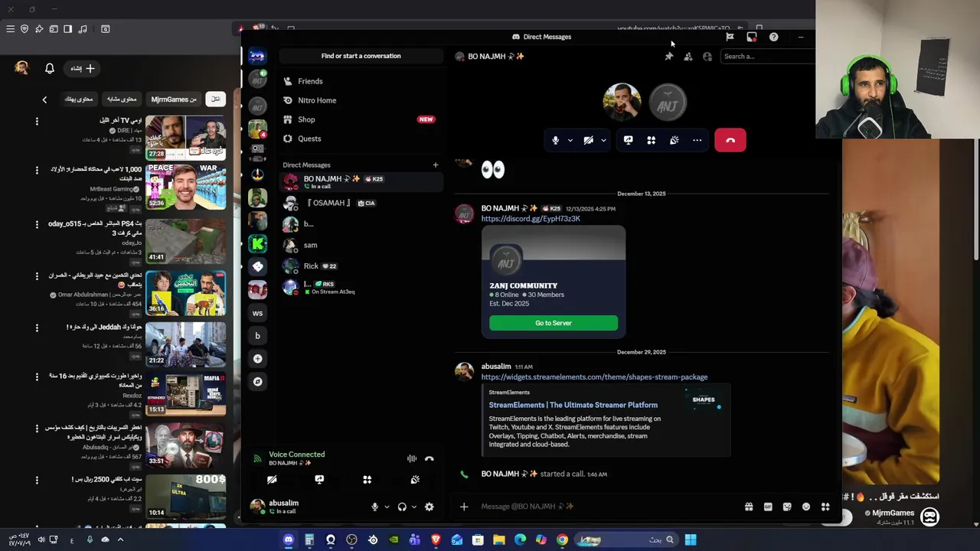Expand YouTube filter chips with chevron arrow
Image resolution: width=980 pixels, height=551 pixels.
(44, 99)
